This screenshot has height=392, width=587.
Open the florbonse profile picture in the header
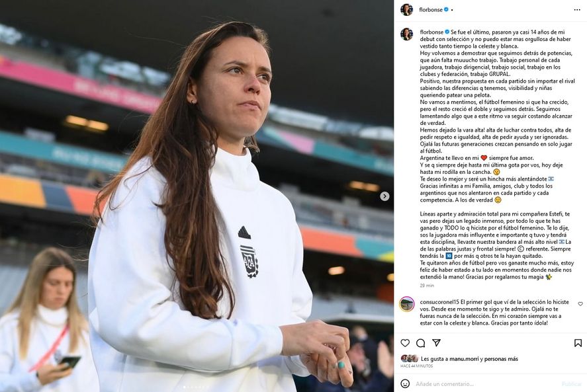[406, 10]
